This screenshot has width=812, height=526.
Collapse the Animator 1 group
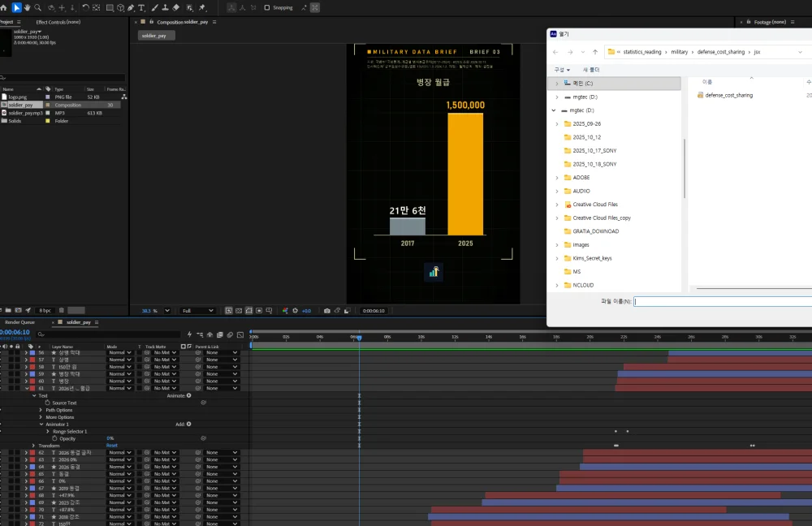(41, 424)
